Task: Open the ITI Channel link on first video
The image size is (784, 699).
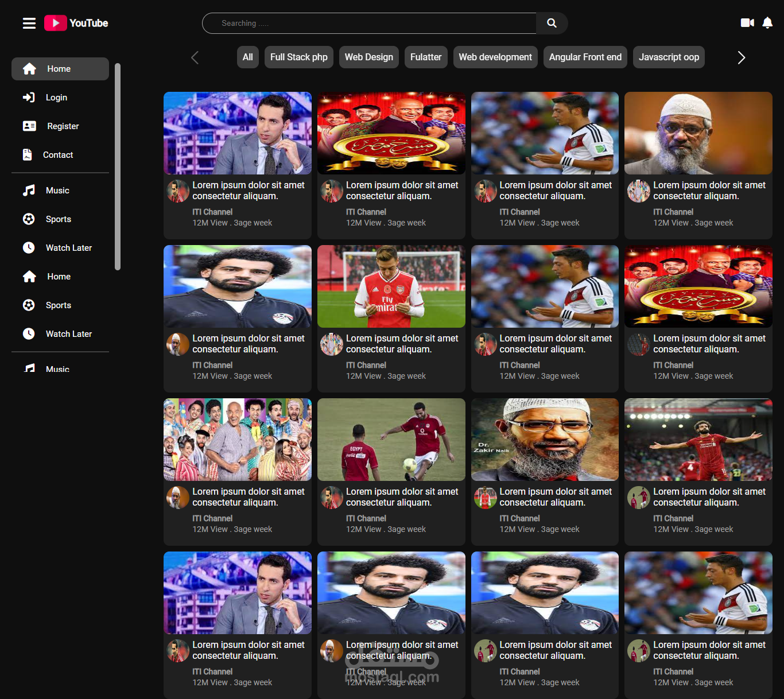Action: coord(212,211)
